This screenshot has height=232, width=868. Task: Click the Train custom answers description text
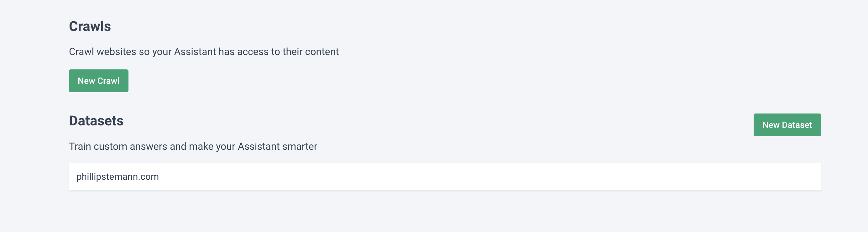193,147
